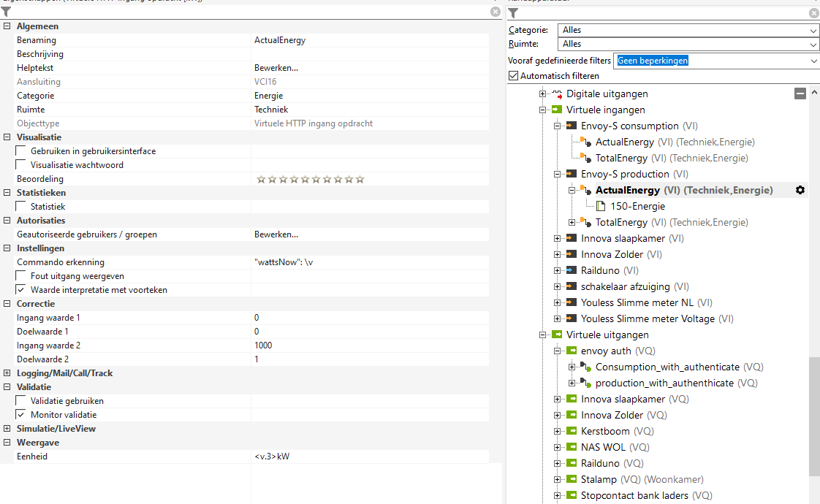Click the Youless Slimme meter Voltage icon
Screen dimensions: 820x504
572,318
